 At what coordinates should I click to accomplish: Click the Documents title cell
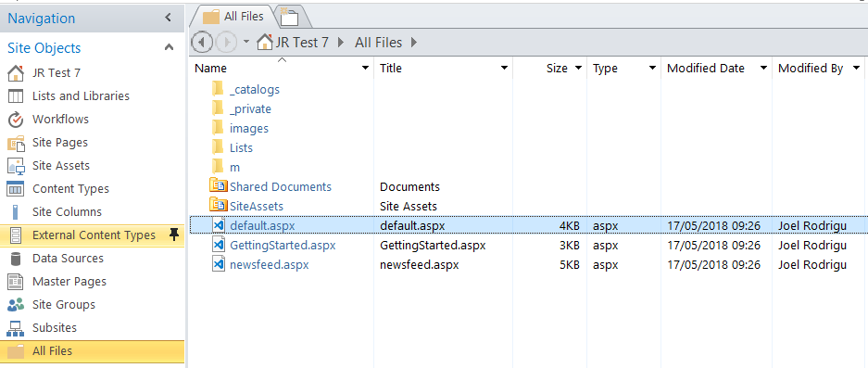[409, 186]
